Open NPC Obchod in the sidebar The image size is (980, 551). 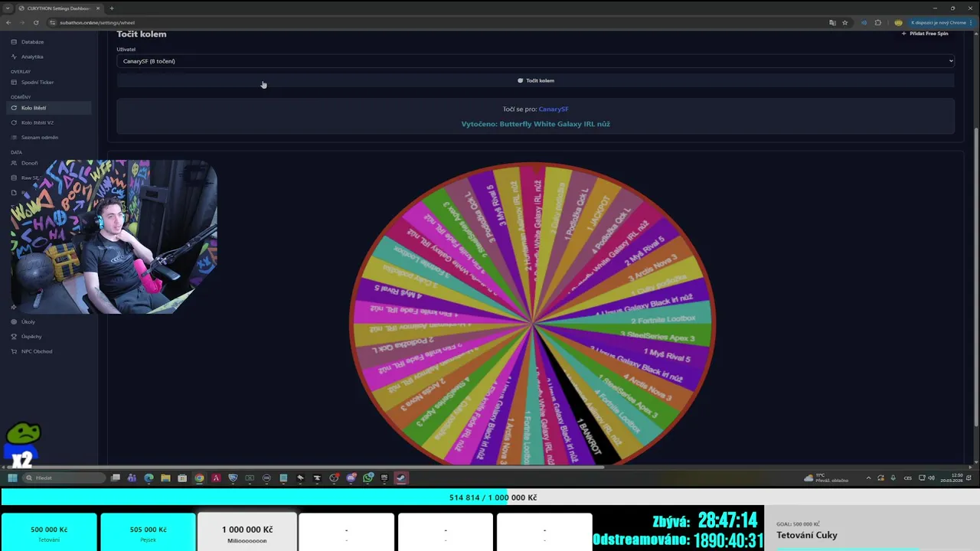pos(37,351)
